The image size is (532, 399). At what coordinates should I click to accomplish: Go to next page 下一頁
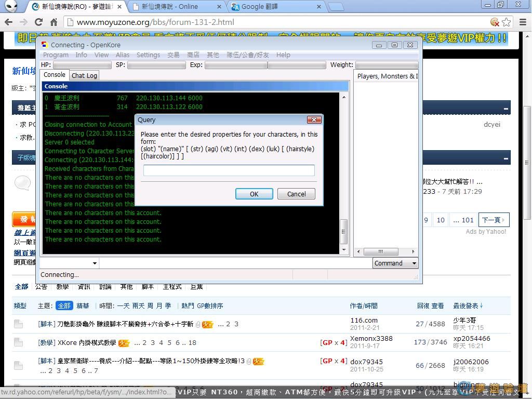tap(494, 220)
